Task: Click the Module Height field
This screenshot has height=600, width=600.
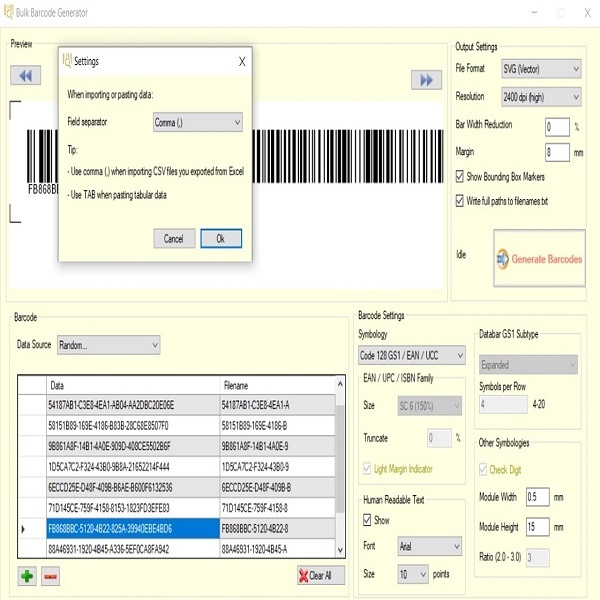Action: pyautogui.click(x=538, y=527)
